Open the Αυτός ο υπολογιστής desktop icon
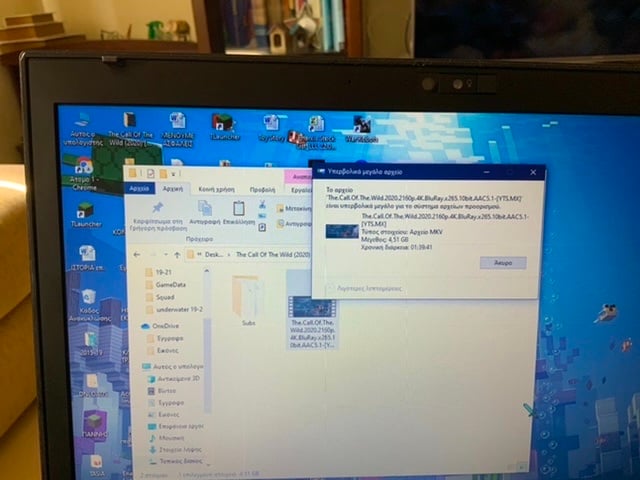This screenshot has width=640, height=480. tap(84, 129)
